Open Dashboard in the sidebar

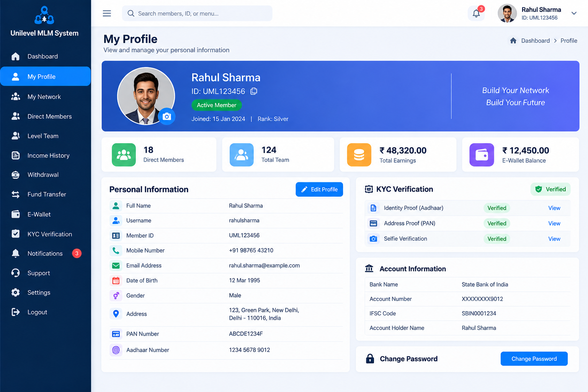tap(46, 57)
